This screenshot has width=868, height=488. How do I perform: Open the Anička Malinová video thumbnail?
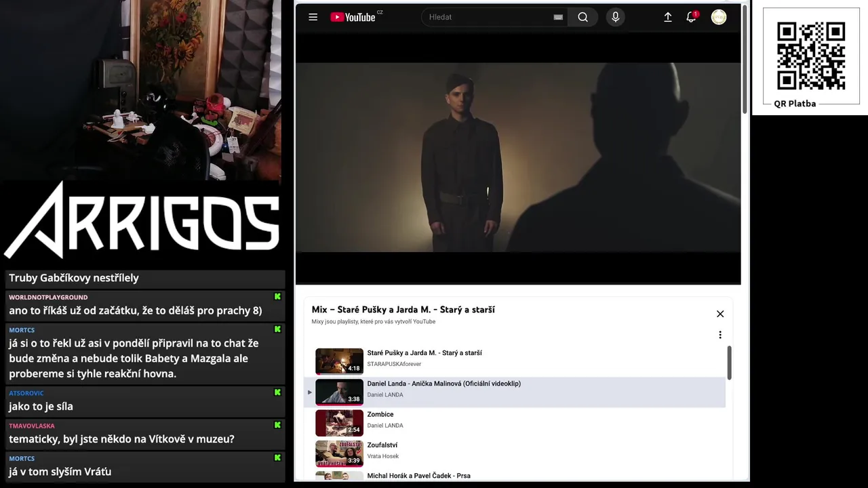point(339,392)
